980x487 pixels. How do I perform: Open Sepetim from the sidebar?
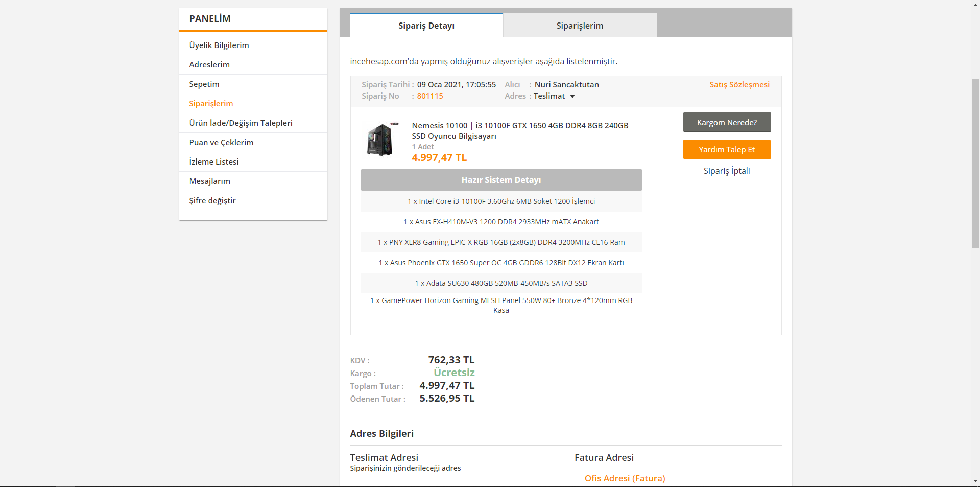pyautogui.click(x=204, y=84)
